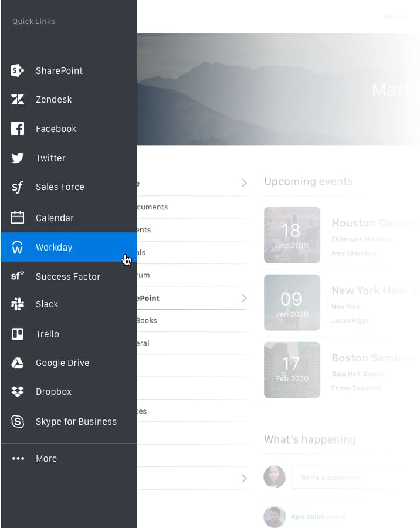Choose the Calendar quick link label
The image size is (420, 528).
55,218
